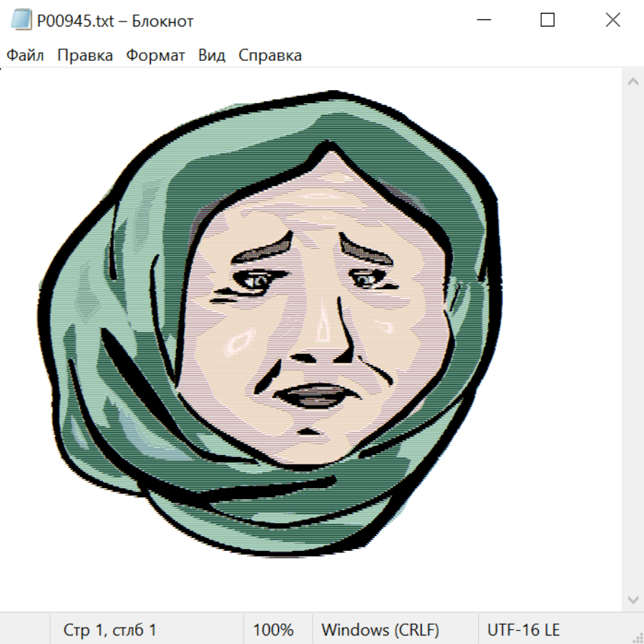Maximize the Блокнот window

coord(547,21)
